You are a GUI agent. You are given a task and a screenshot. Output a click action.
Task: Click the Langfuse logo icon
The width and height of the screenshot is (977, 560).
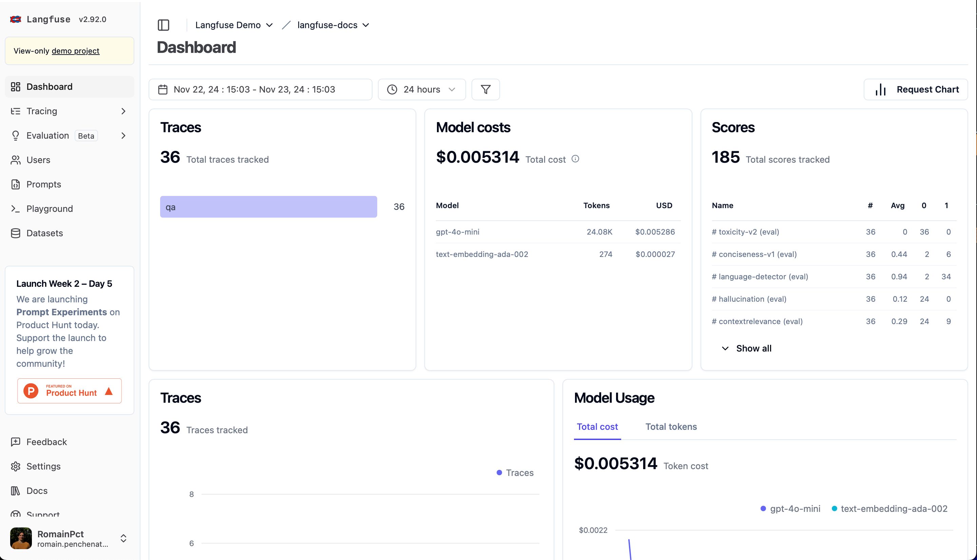point(15,19)
